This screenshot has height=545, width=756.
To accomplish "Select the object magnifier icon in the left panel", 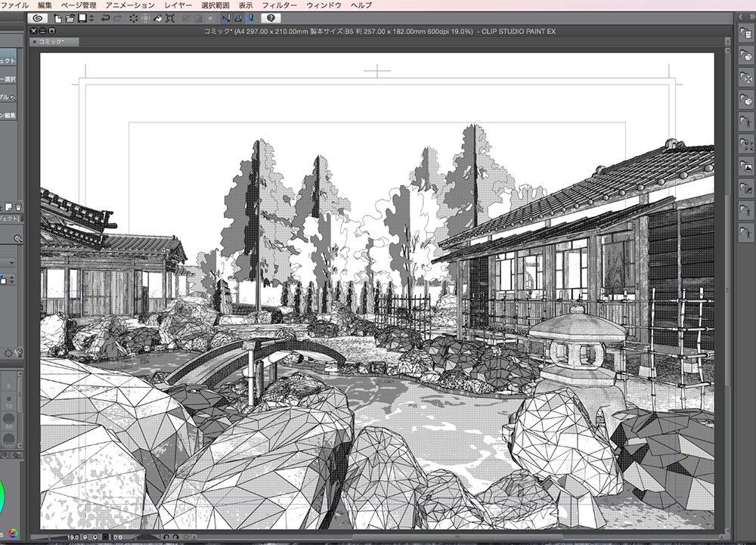I will coord(18,237).
